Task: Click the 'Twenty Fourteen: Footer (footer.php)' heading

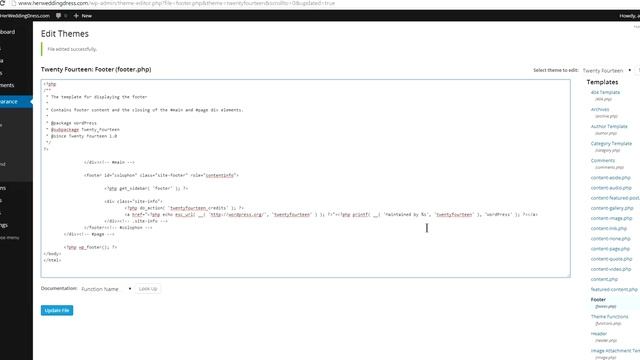Action: [x=96, y=69]
